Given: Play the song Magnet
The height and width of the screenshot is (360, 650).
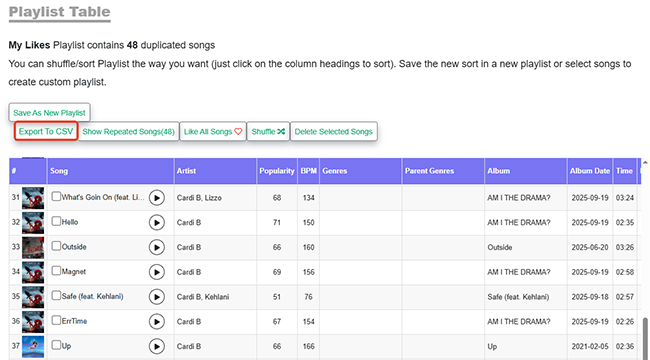Looking at the screenshot, I should point(157,272).
